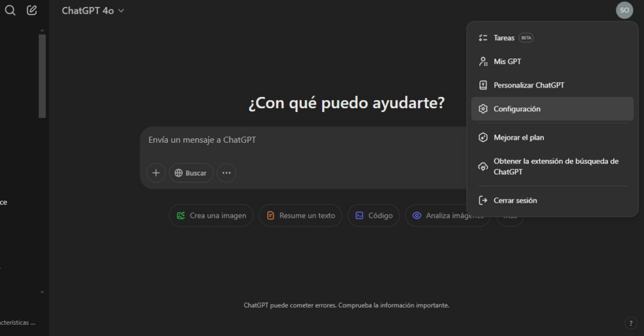Viewport: 644px width, 336px height.
Task: Open Tareas from the profile menu
Action: [552, 38]
